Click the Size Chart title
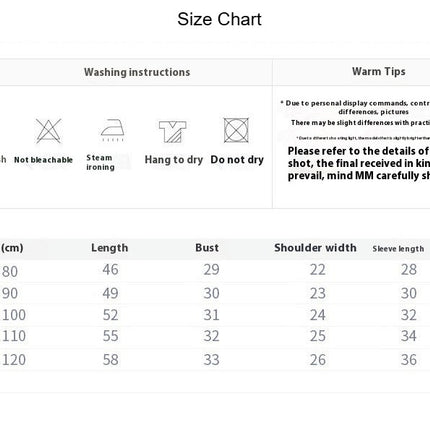This screenshot has width=430, height=430. tap(219, 19)
